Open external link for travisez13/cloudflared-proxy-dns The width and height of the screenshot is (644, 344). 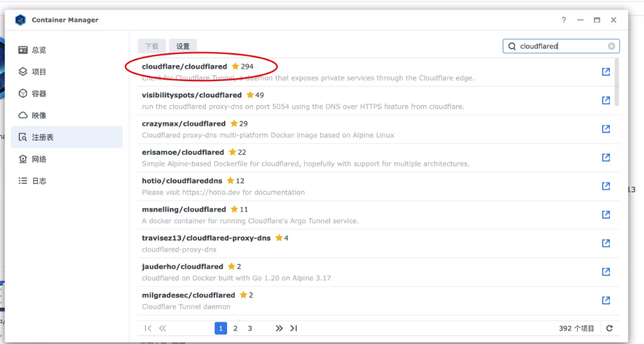pyautogui.click(x=606, y=244)
